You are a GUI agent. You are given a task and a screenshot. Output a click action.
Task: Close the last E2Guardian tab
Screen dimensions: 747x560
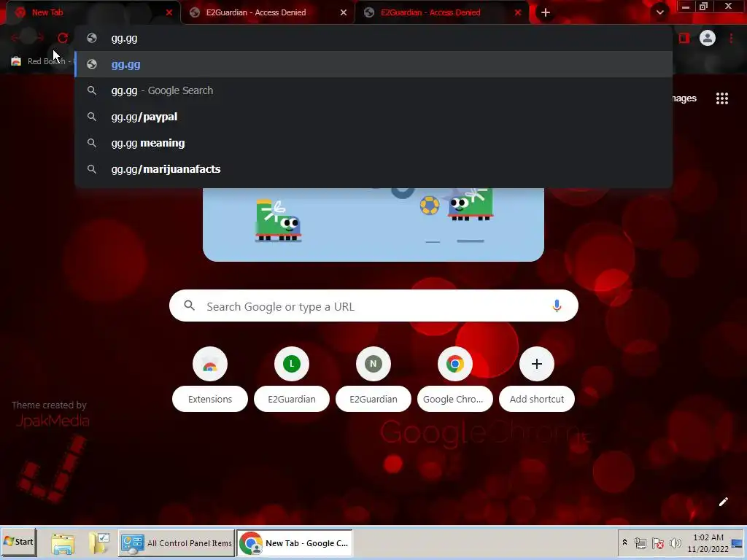tap(518, 12)
